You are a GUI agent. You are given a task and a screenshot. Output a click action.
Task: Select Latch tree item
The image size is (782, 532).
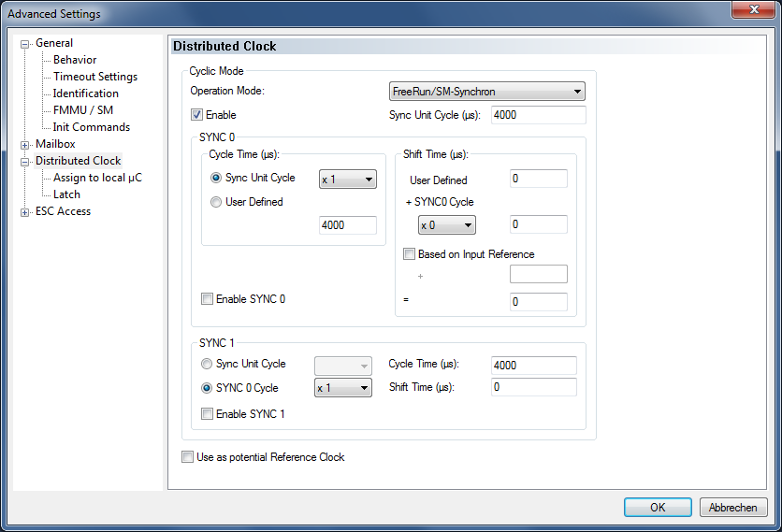(66, 194)
